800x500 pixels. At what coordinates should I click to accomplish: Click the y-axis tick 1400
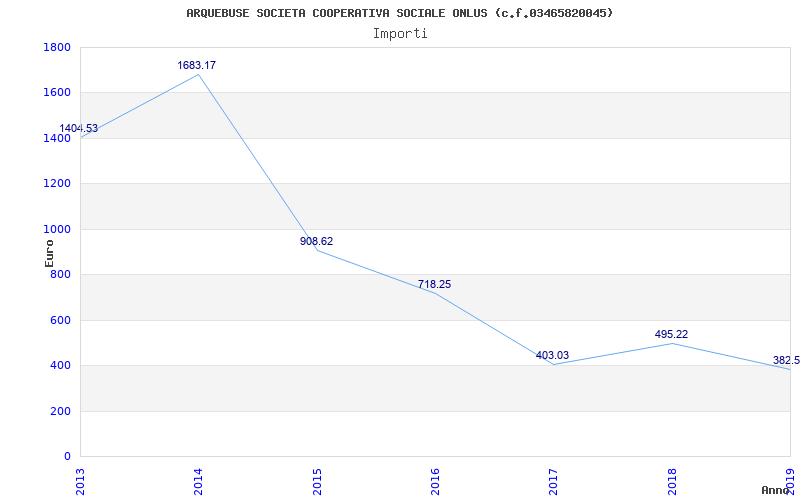coord(57,139)
